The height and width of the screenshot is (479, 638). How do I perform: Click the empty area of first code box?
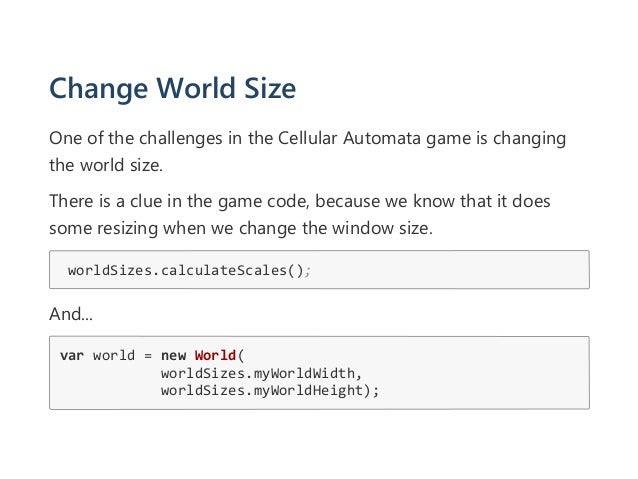coord(448,270)
